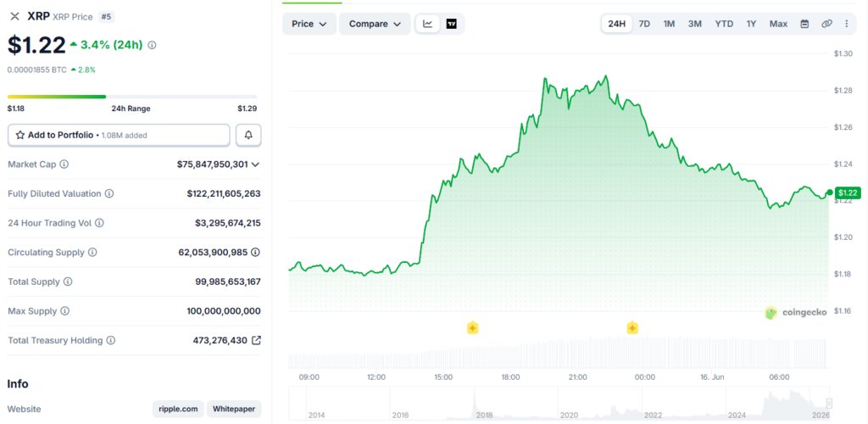Open the three-dot more options menu

tap(847, 24)
